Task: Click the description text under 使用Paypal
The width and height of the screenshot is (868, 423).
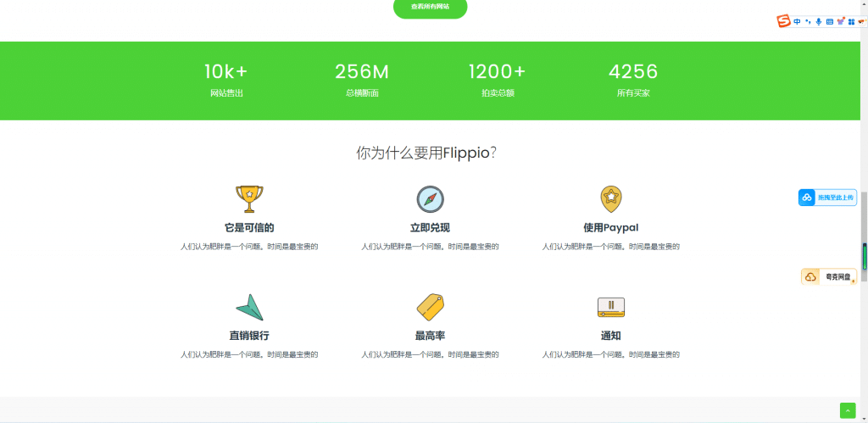Action: pos(611,247)
